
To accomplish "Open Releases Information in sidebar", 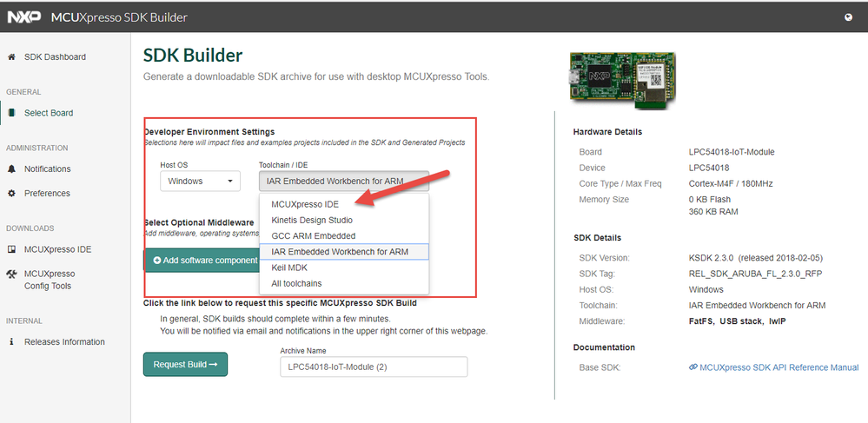I will pos(64,341).
